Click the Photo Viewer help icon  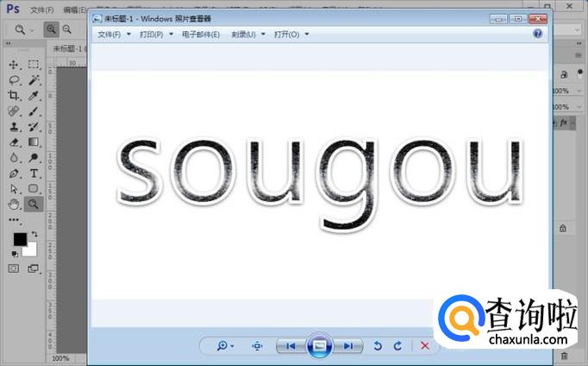point(538,34)
